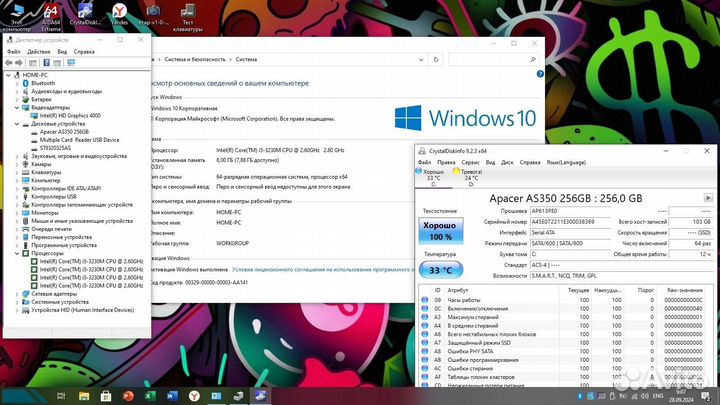
Task: Select 'Multiple Card Reader USB Device'
Action: [79, 140]
